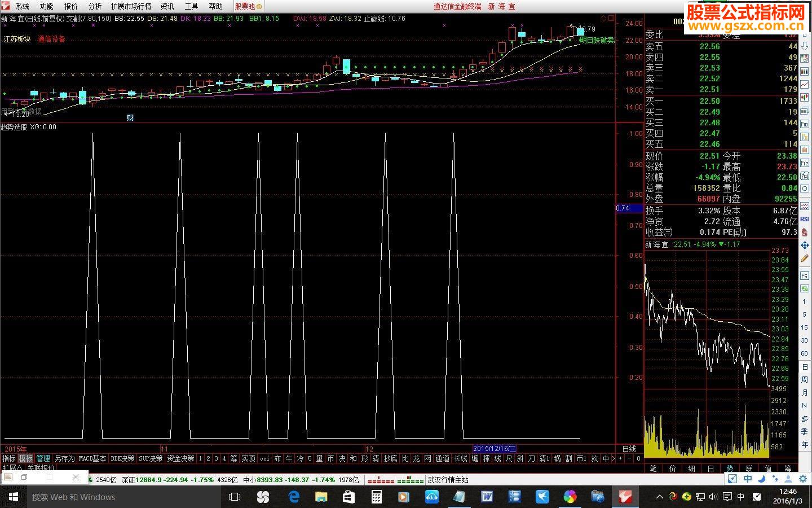The width and height of the screenshot is (812, 508).
Task: Click the 2015/12/16 date marker on the timeline
Action: point(495,449)
